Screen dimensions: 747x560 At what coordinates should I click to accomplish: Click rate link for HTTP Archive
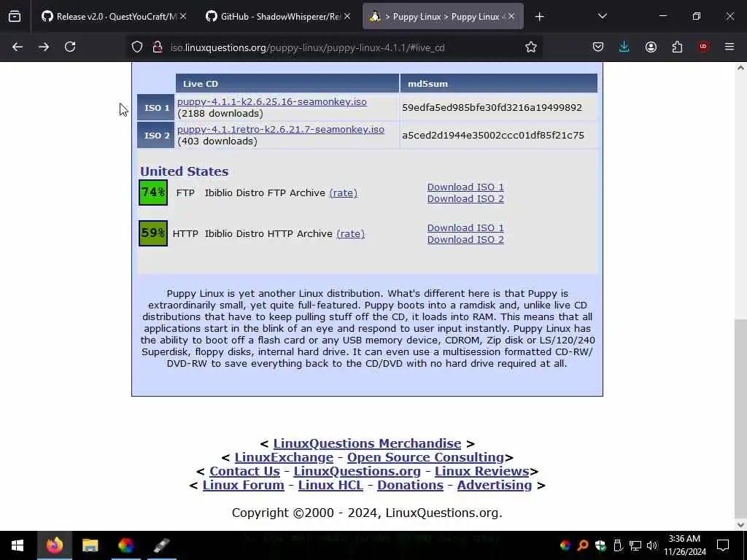point(350,234)
